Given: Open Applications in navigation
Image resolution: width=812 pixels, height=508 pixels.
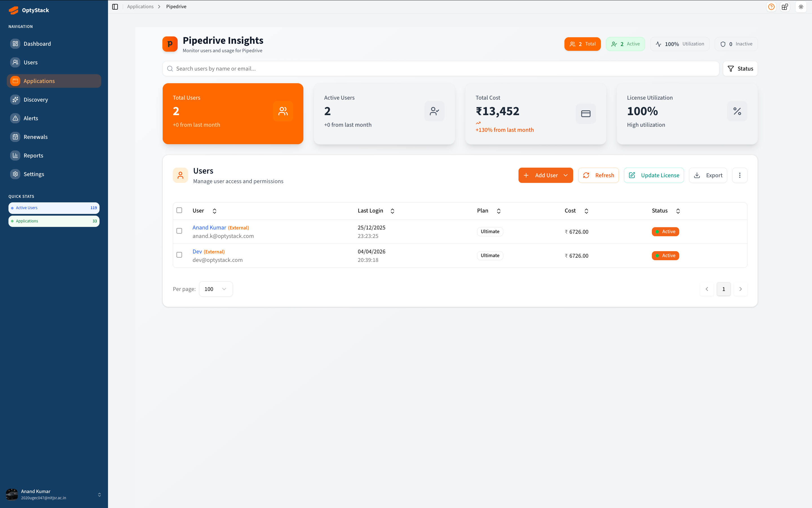Looking at the screenshot, I should coord(54,81).
